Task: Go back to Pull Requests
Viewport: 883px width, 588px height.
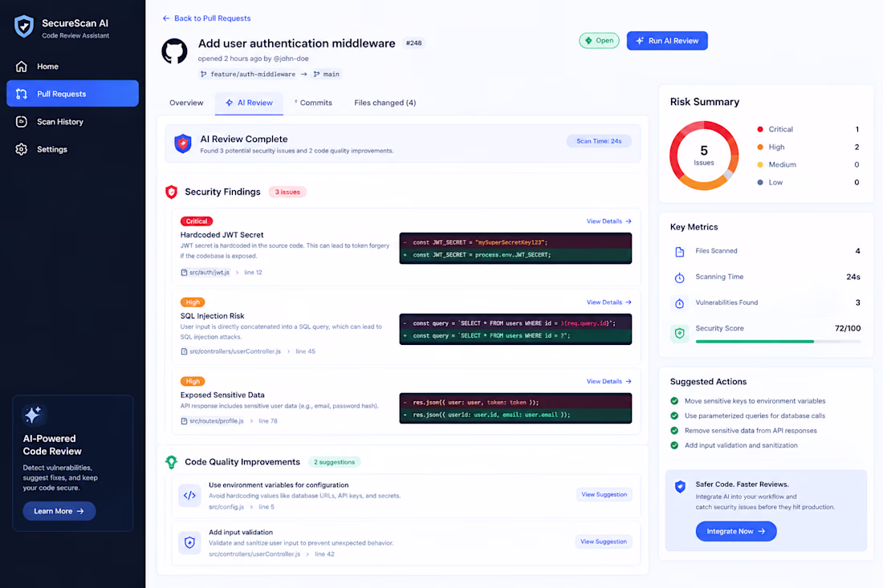Action: pos(206,18)
